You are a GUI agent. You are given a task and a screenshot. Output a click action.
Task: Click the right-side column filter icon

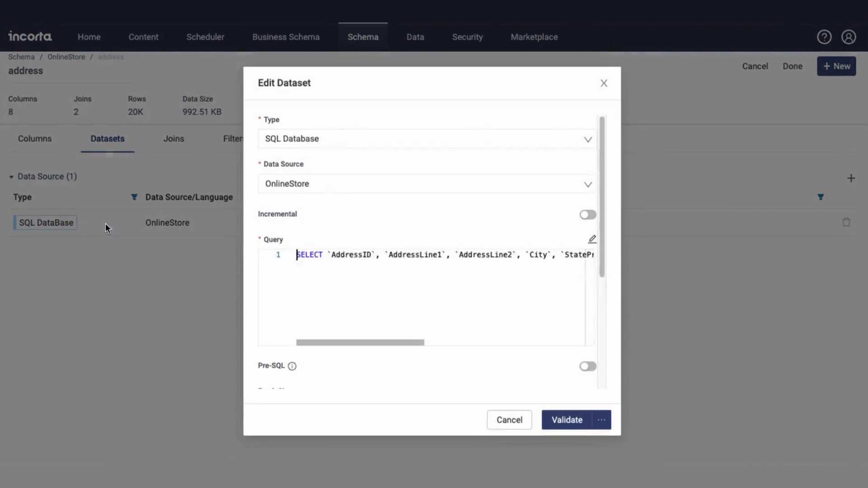tap(820, 197)
